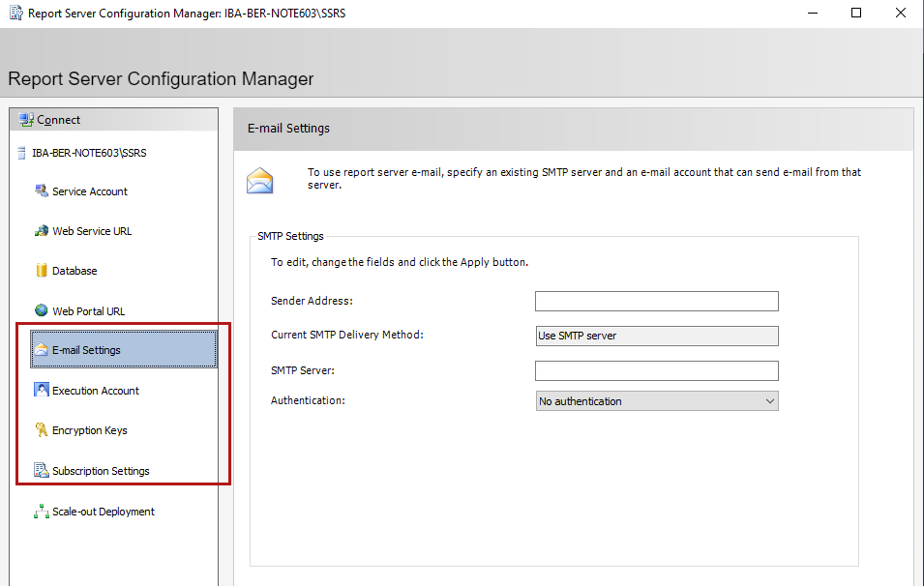Open the Scale-out Deployment page
Screen dimensions: 924x586
click(104, 512)
